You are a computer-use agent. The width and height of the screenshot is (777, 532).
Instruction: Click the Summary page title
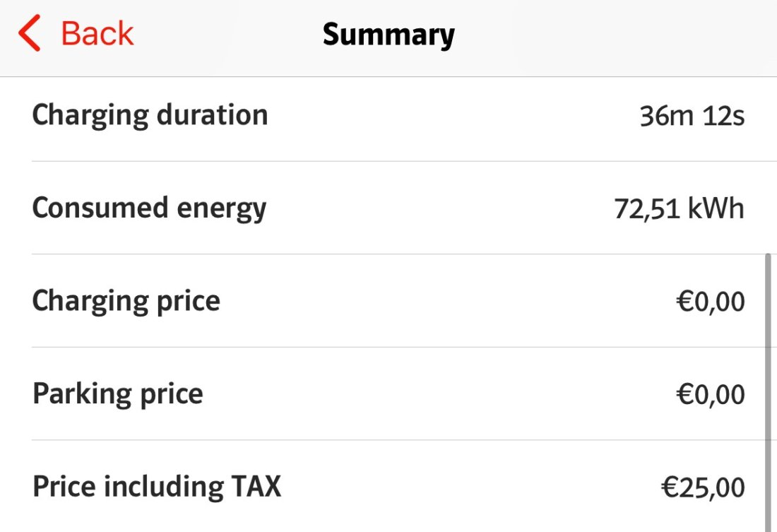[389, 35]
